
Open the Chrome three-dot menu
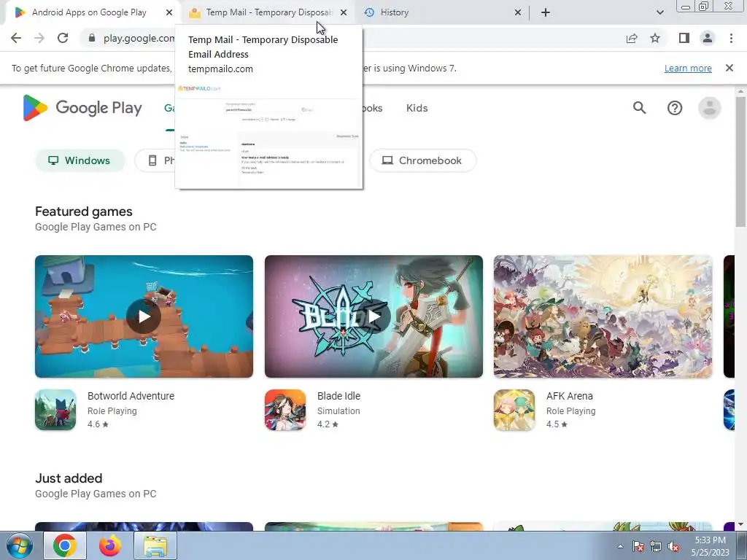[731, 38]
